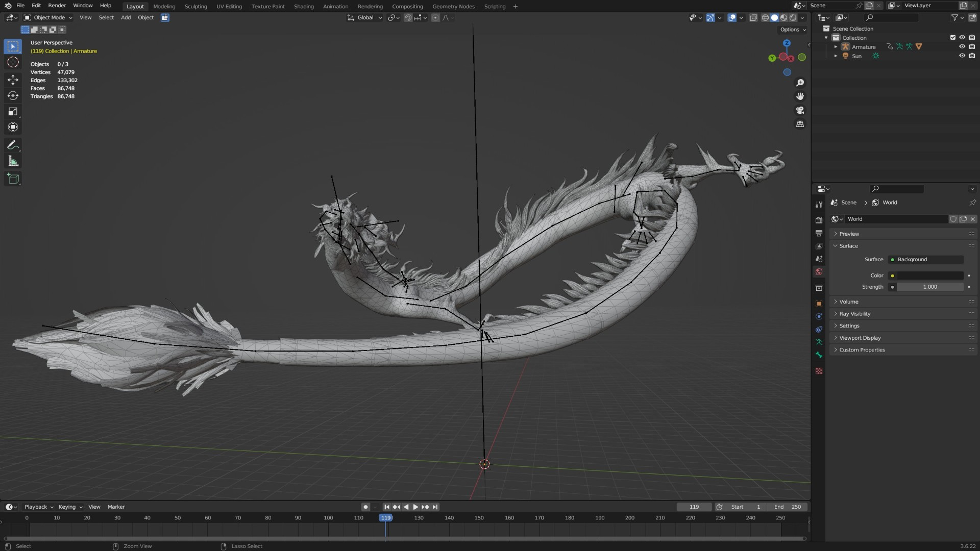This screenshot has width=980, height=551.
Task: Open the Object Mode dropdown
Action: point(48,17)
